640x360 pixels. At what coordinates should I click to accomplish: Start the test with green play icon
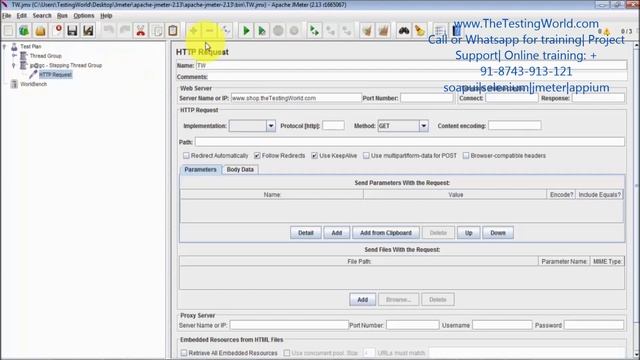pos(246,31)
